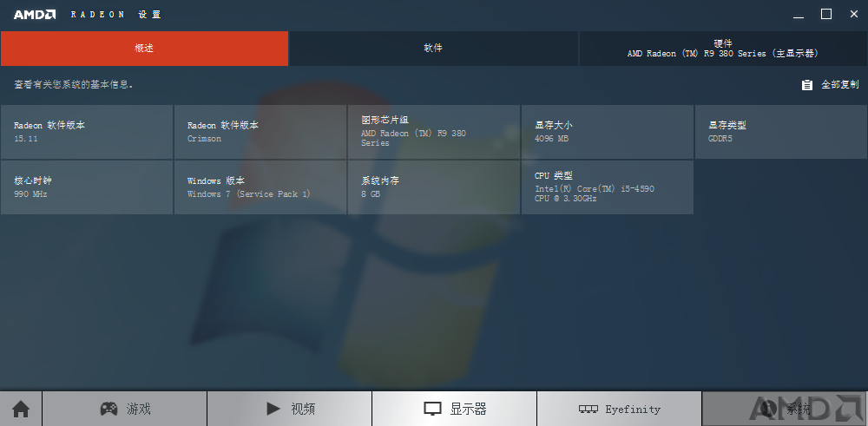The width and height of the screenshot is (868, 426).
Task: Select the 核心时钟 990 MHz tile
Action: pos(87,187)
